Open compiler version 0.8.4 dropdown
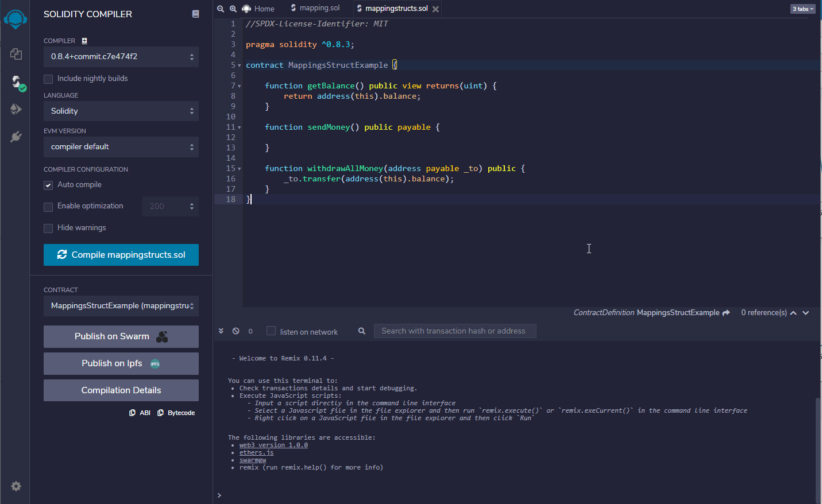822x504 pixels. (x=121, y=57)
